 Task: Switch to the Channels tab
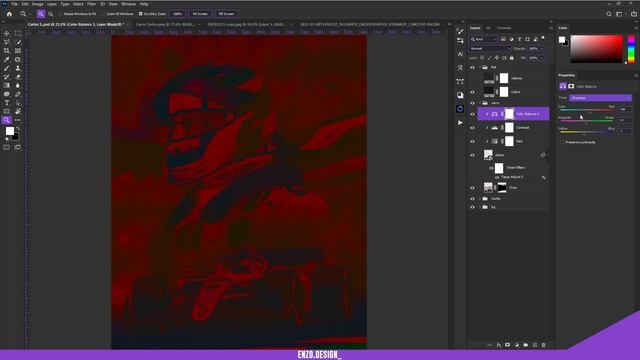[504, 28]
